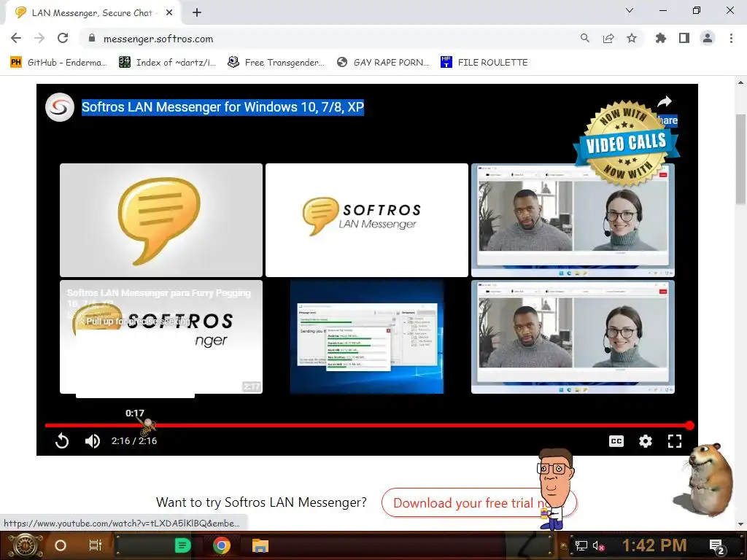Screen dimensions: 747x560
Task: Click the zoom magnifier icon in the address bar
Action: (x=585, y=39)
